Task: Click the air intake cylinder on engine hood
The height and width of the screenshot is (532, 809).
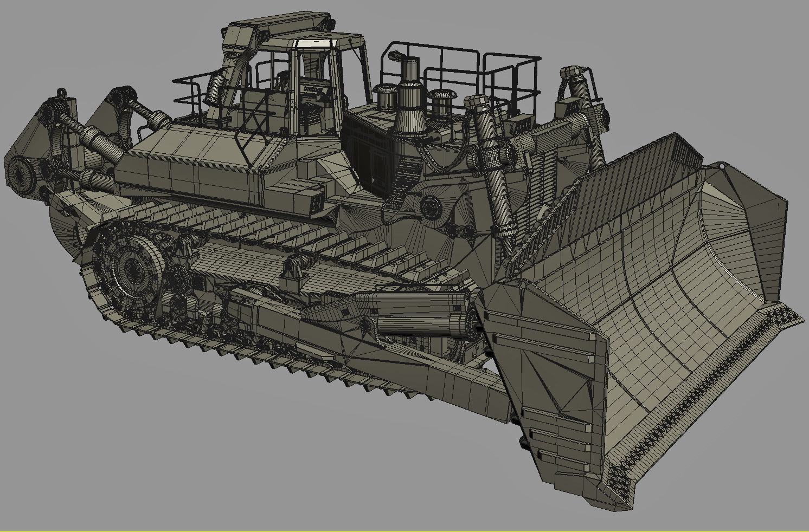Action: point(388,98)
